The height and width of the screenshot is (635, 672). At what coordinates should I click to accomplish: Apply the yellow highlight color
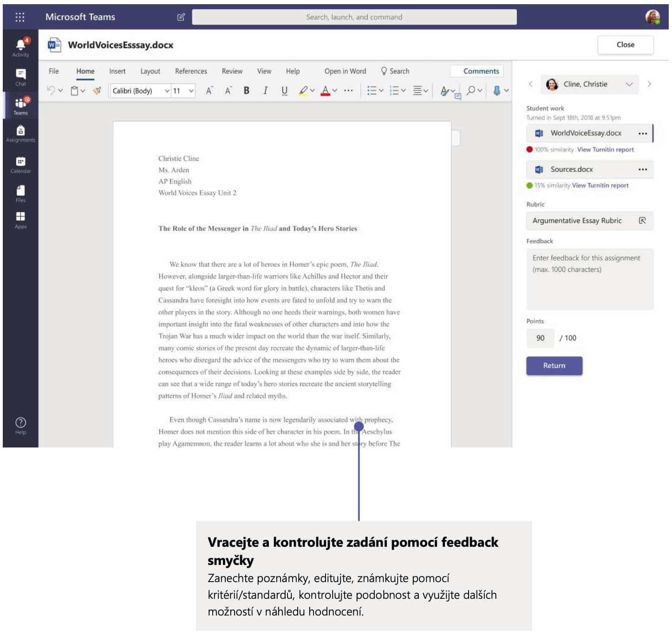pos(303,91)
